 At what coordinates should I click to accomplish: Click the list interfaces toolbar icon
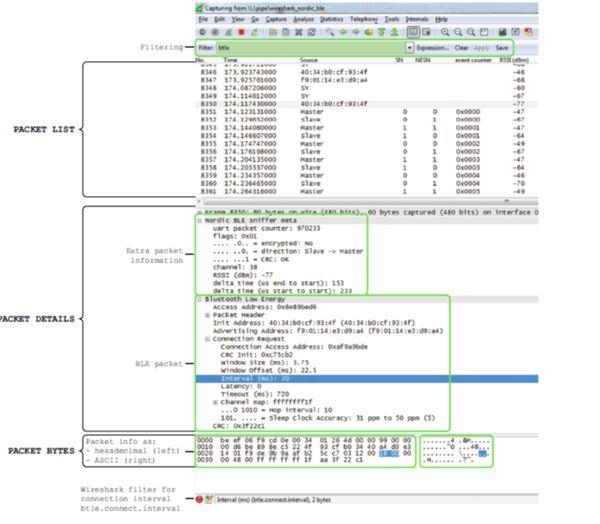[x=202, y=33]
